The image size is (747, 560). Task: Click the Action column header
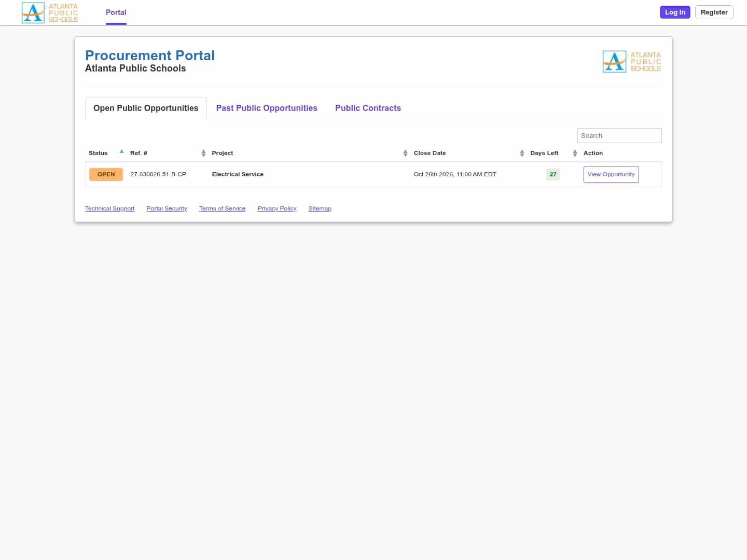point(593,153)
